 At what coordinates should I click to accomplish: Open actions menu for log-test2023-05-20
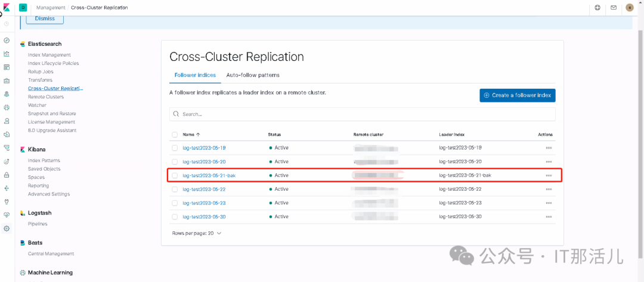549,162
